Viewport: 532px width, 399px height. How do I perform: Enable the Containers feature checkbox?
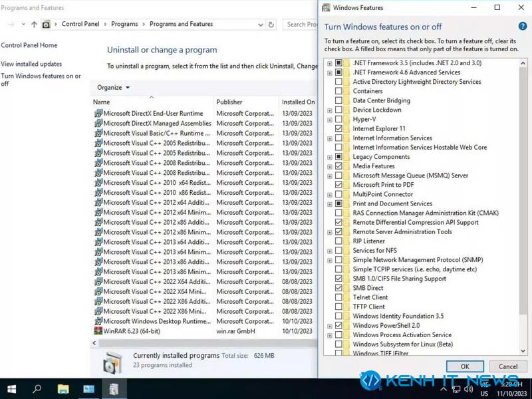338,91
